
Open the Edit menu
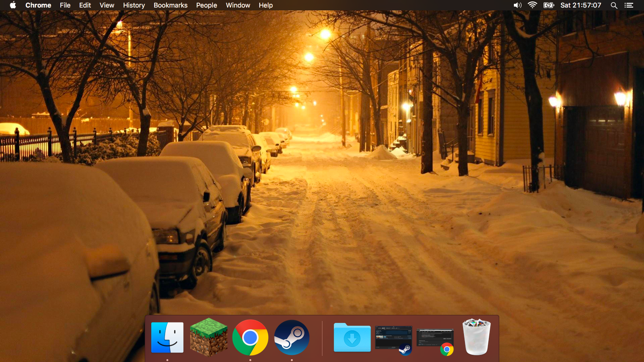click(x=85, y=5)
